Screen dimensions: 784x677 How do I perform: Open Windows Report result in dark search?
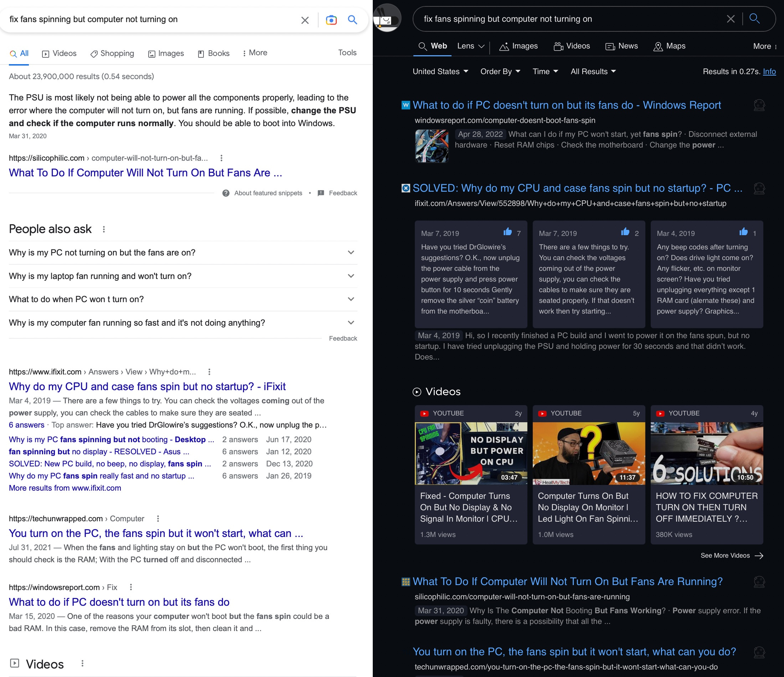pos(567,105)
